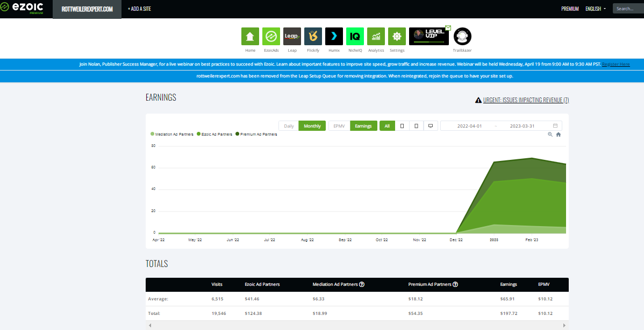Select total visits value 19,546

[x=218, y=313]
